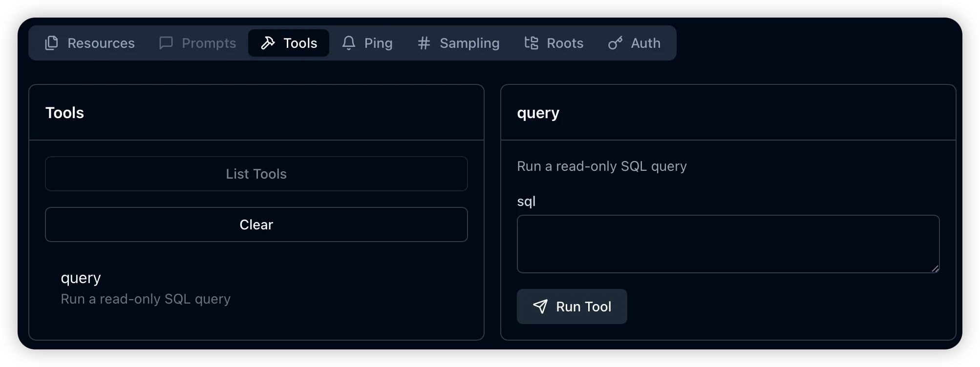Click the Prompts speech bubble icon
980x367 pixels.
tap(166, 43)
